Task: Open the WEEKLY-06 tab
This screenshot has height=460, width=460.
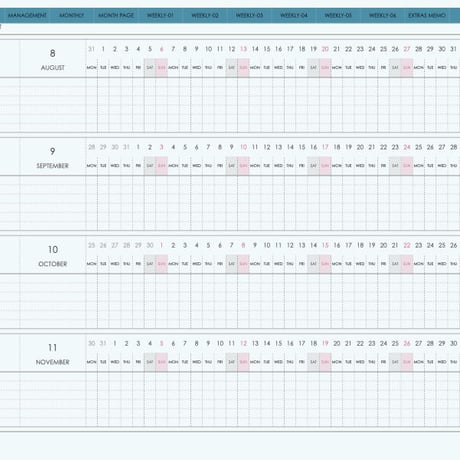Action: [382, 15]
